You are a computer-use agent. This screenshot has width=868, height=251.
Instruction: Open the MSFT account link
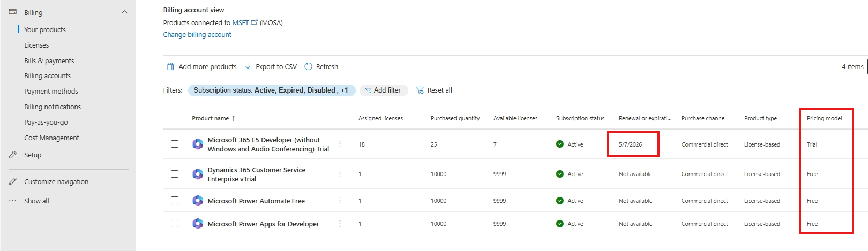click(x=241, y=22)
